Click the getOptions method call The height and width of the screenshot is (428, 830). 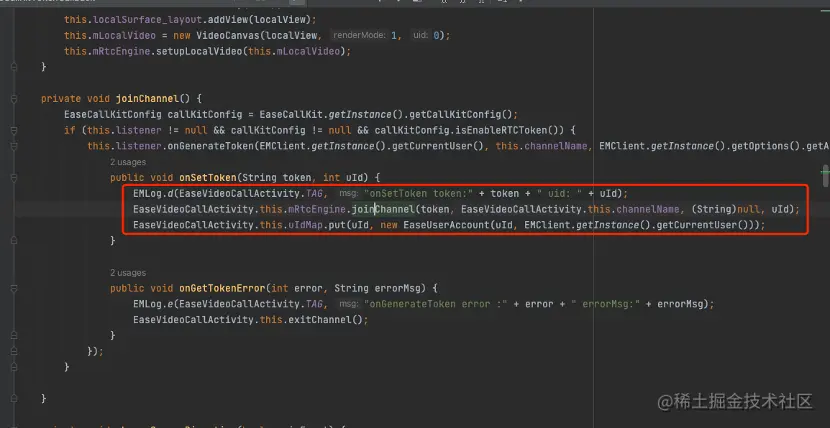tap(760, 146)
